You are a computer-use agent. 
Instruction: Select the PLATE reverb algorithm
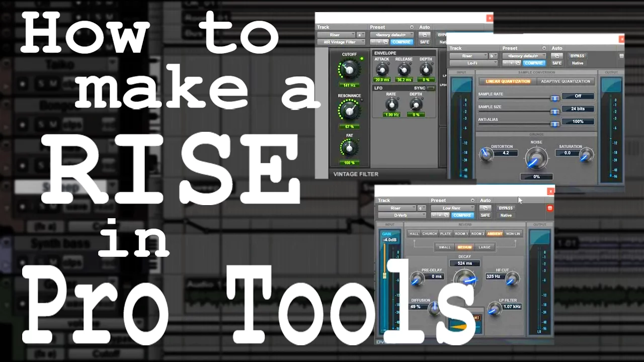446,234
